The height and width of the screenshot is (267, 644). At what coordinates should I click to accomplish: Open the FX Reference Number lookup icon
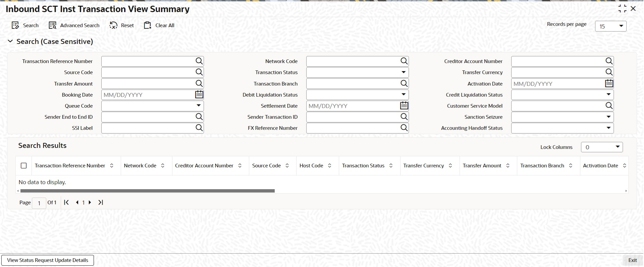pyautogui.click(x=404, y=128)
